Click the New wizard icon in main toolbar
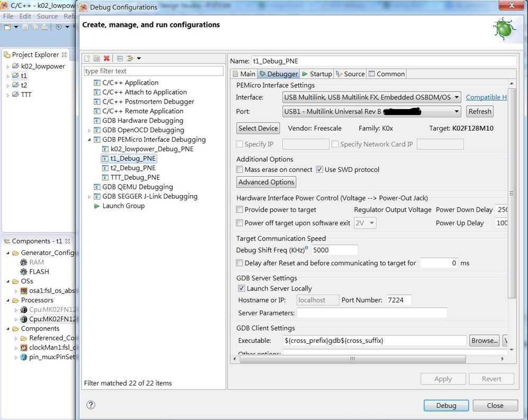 [7, 26]
